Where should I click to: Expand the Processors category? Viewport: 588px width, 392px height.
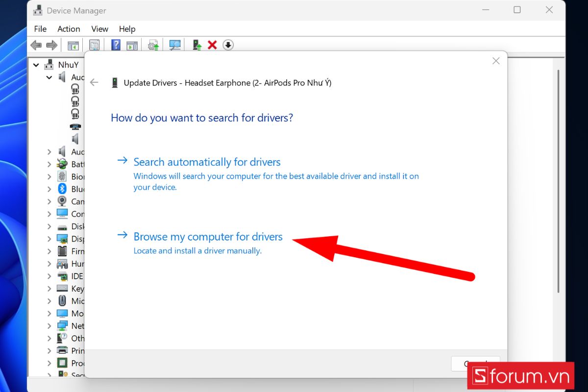49,363
